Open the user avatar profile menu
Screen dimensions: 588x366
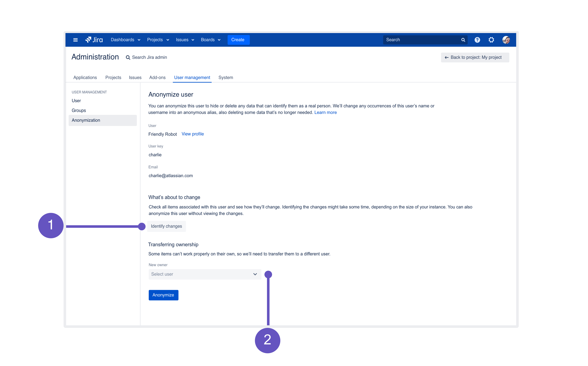tap(506, 40)
